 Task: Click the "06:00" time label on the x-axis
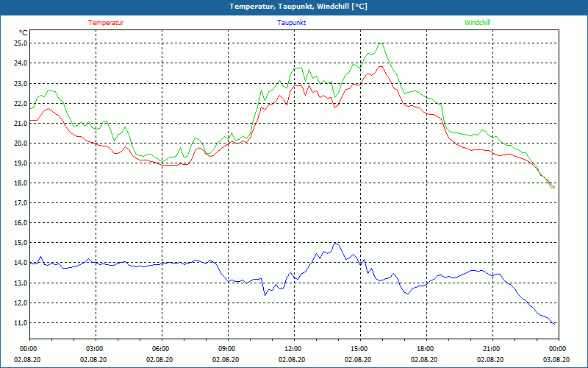click(162, 349)
